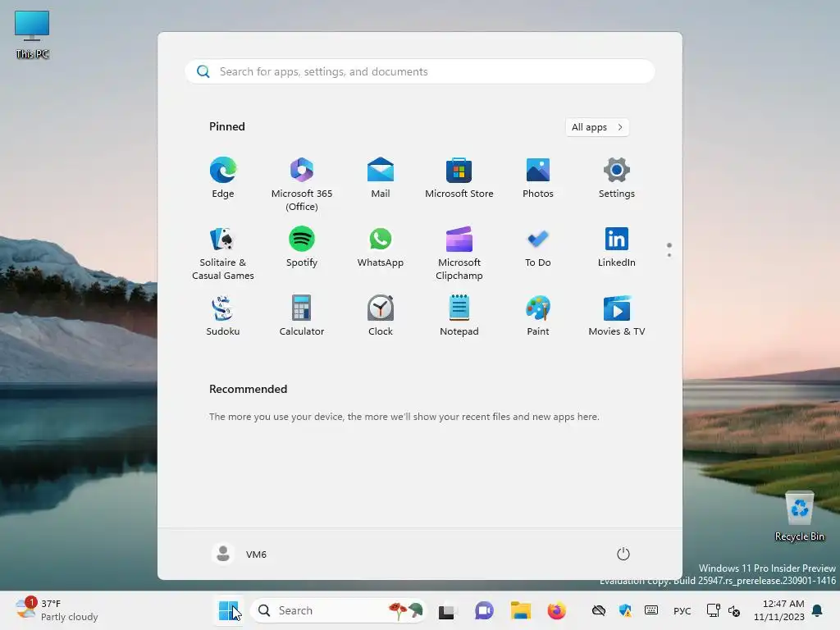
Task: Launch WhatsApp pinned app
Action: point(381,247)
